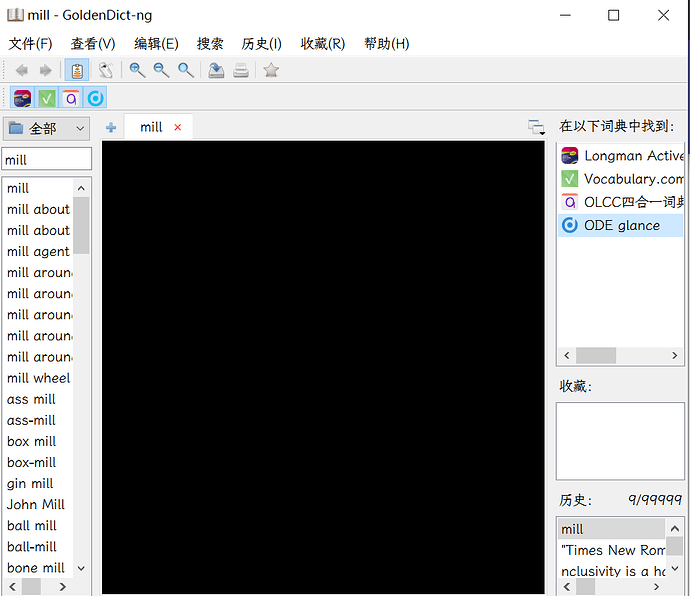The image size is (690, 596).
Task: Select 'John Mill' in word list
Action: (38, 504)
